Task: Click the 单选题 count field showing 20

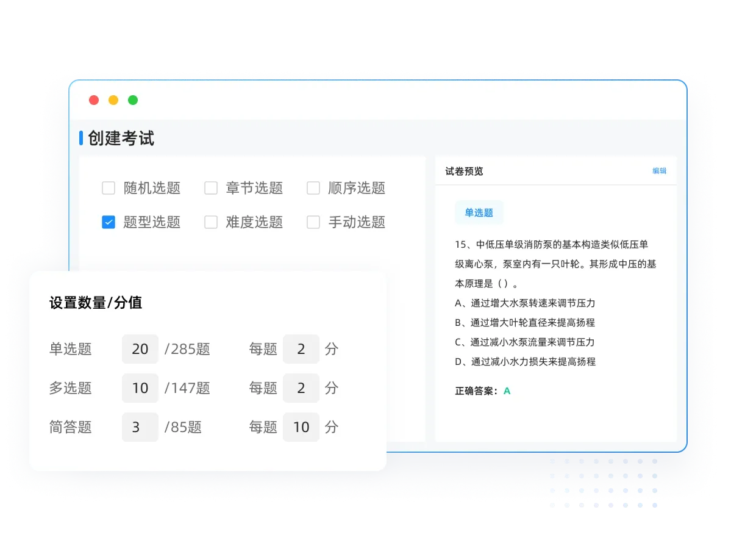Action: (x=140, y=349)
